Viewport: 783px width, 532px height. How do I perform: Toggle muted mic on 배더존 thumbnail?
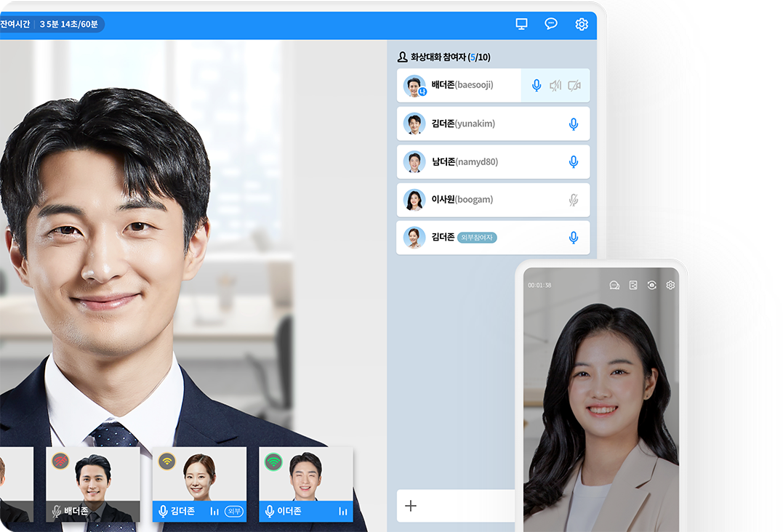pyautogui.click(x=57, y=511)
